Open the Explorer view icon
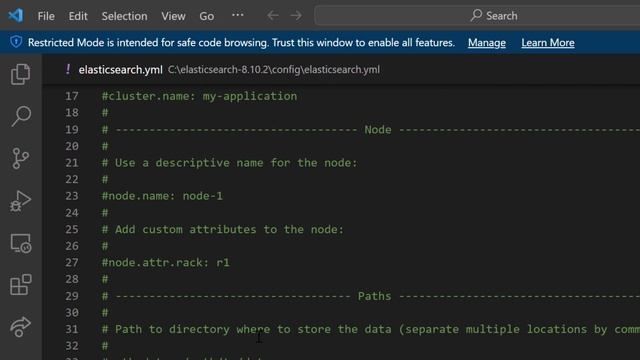 (x=20, y=74)
